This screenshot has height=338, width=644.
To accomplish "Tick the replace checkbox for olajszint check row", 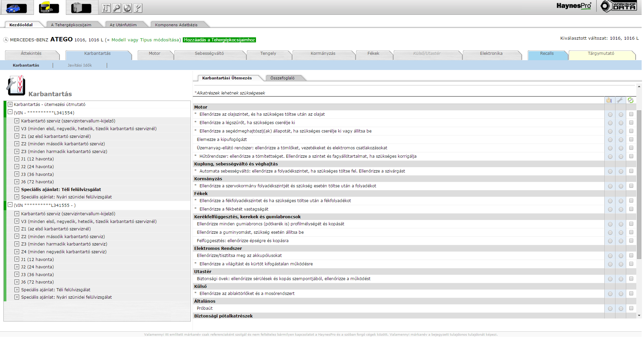I will [631, 114].
